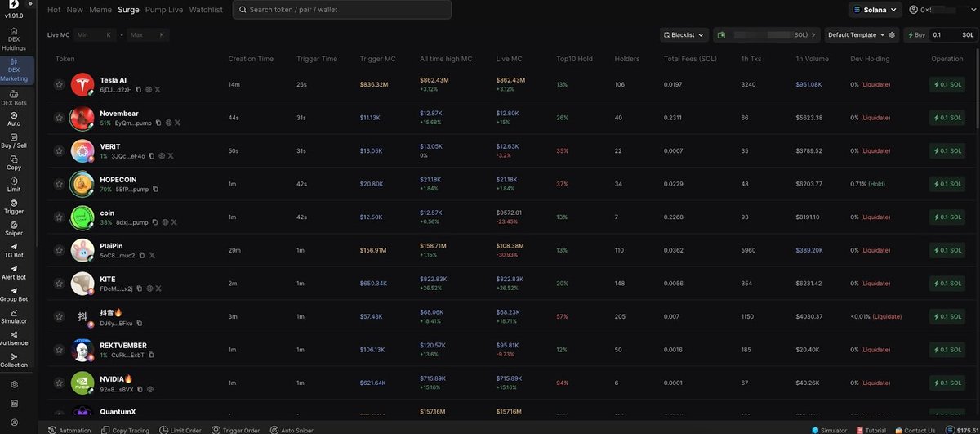
Task: Open the Sniper sidebar item
Action: click(x=14, y=229)
